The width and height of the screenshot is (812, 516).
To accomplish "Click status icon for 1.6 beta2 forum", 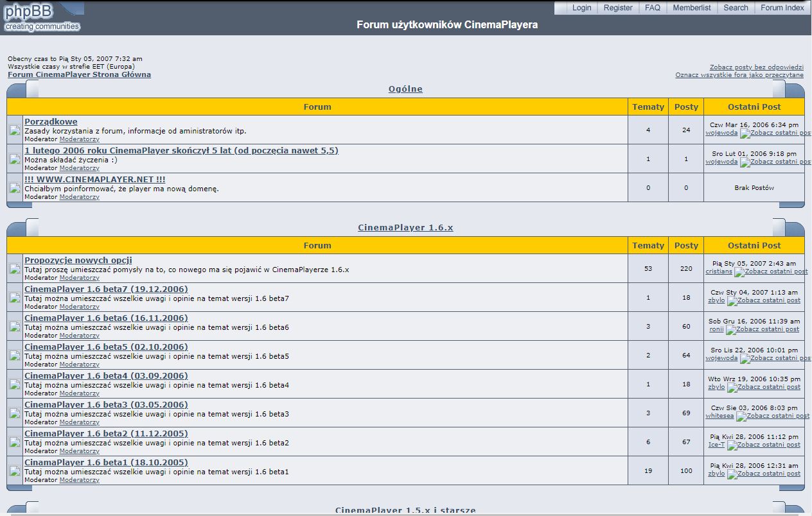I will 15,443.
